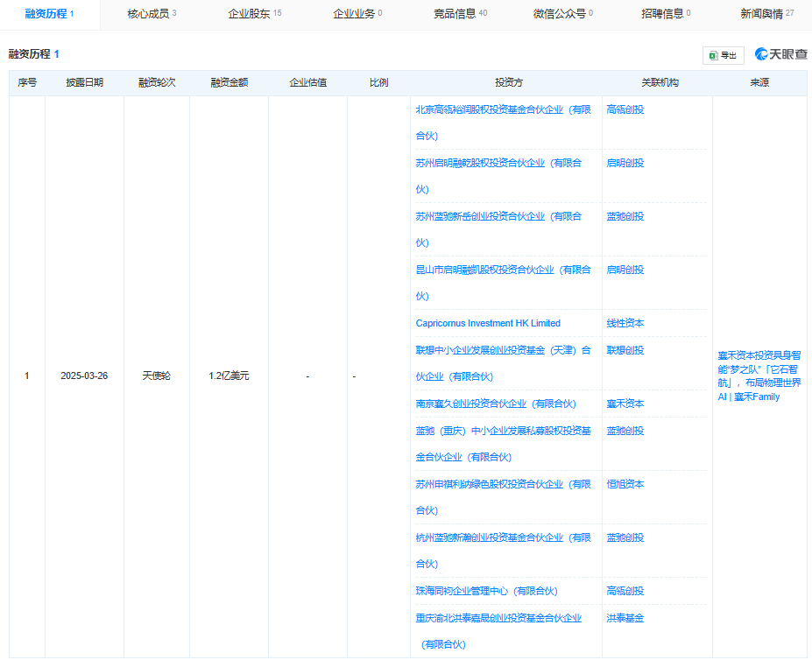Open 启明创投 beside 昆山市启明融凯

coord(625,270)
